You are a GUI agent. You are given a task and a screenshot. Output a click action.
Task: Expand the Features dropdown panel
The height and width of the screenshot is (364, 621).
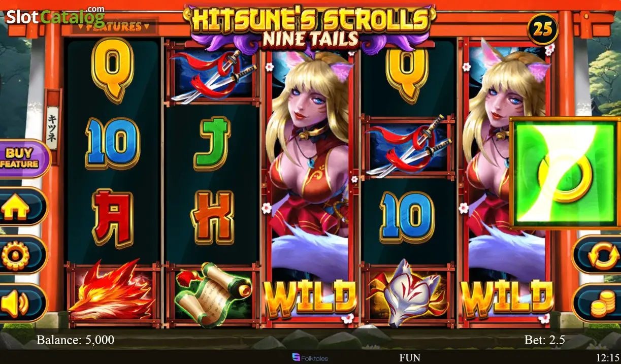[114, 26]
